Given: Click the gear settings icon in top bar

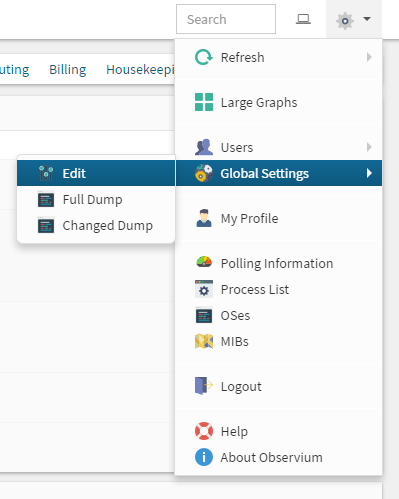Looking at the screenshot, I should 345,21.
